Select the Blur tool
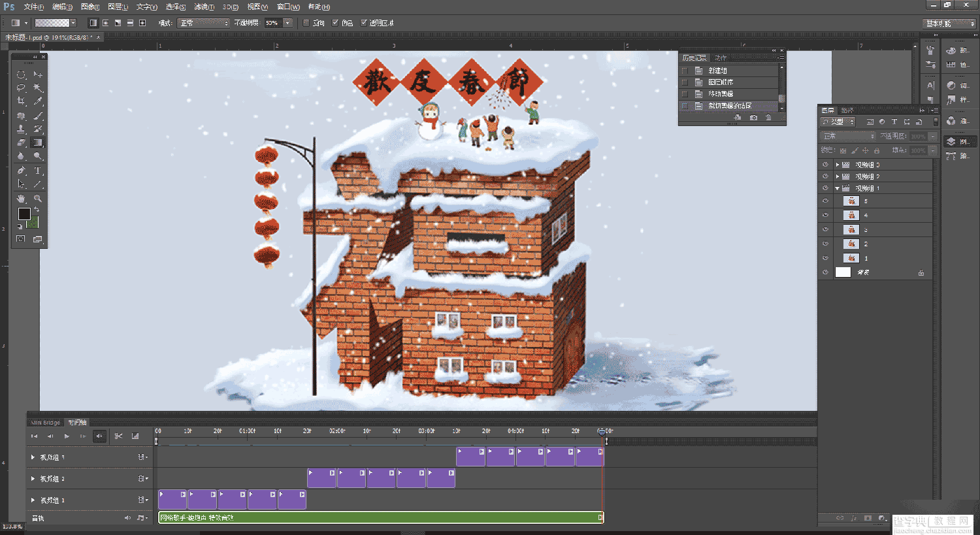Screen dimensions: 980x535 coord(21,156)
